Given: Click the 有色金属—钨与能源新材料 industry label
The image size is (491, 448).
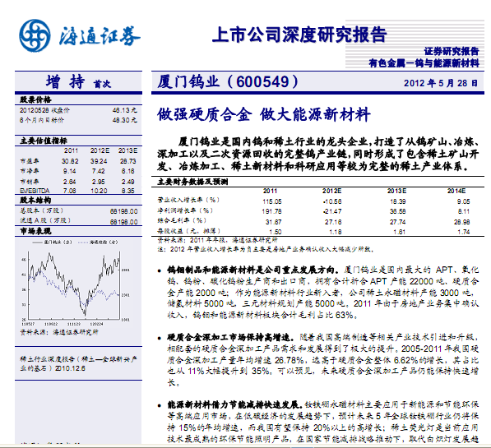Looking at the screenshot, I should pos(424,63).
